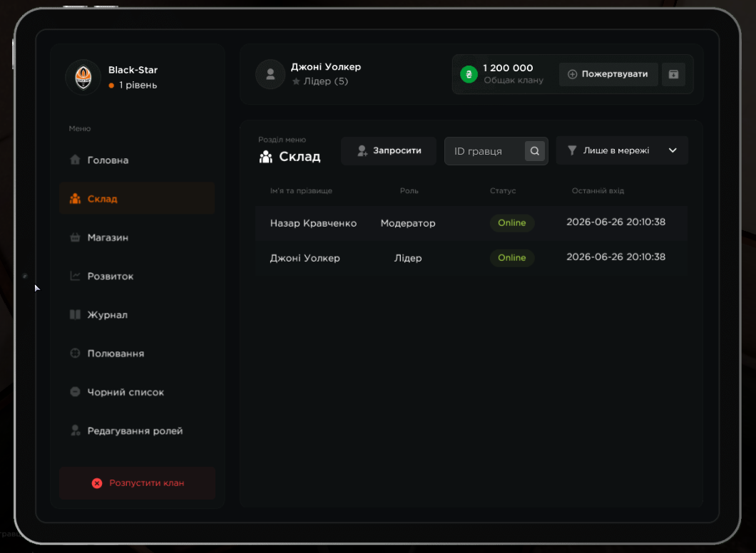The image size is (756, 553).
Task: Click the Розпустити клан button
Action: [x=138, y=482]
